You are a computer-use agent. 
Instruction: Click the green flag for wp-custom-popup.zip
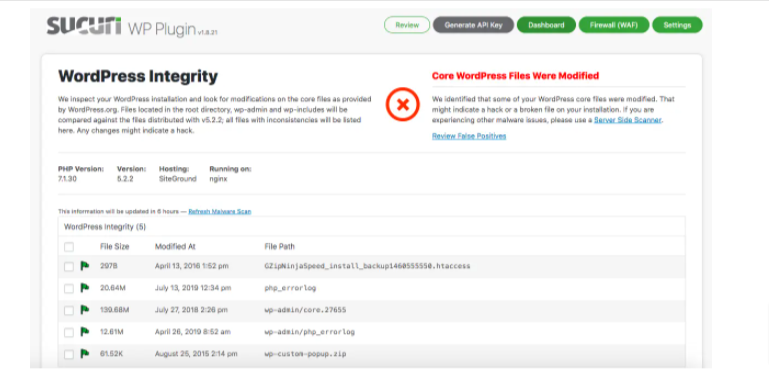pos(85,353)
